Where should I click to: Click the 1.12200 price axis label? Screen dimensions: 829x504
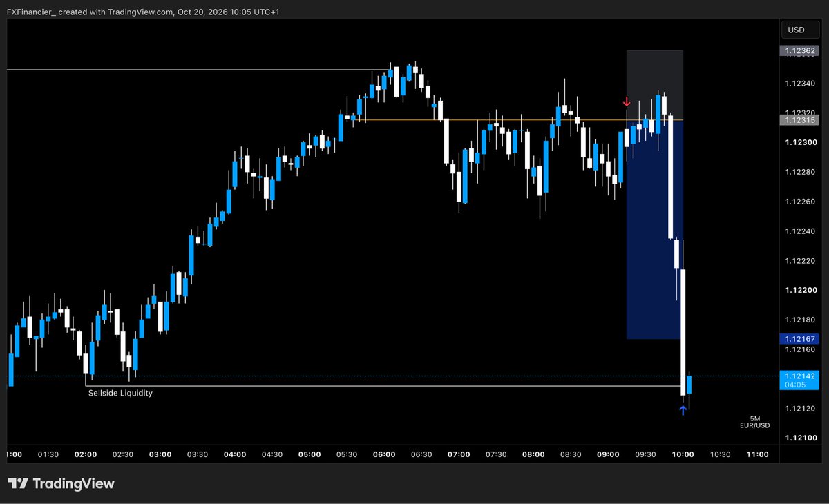point(801,290)
